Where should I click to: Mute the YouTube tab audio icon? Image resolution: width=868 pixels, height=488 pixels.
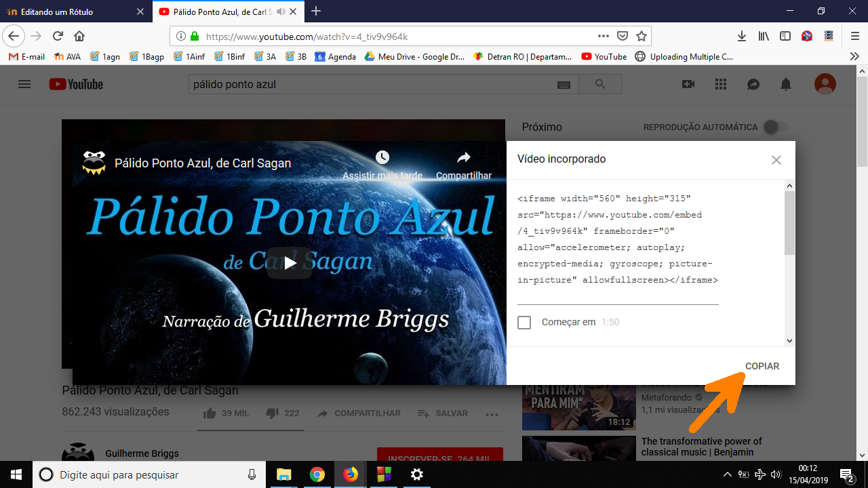(x=281, y=12)
